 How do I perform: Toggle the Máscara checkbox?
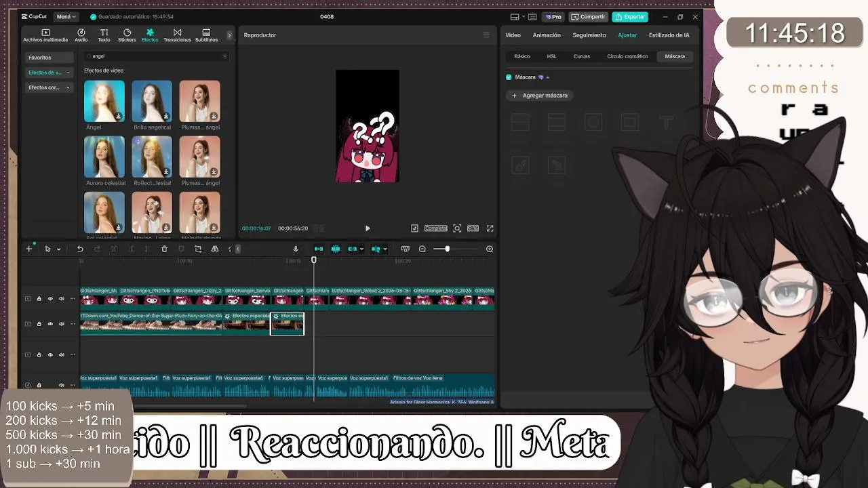point(509,77)
